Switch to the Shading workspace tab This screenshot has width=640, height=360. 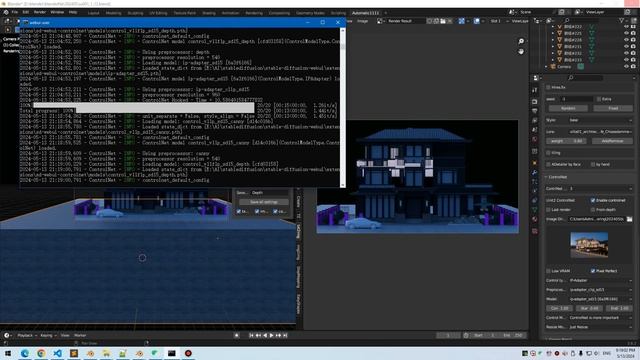(x=209, y=13)
